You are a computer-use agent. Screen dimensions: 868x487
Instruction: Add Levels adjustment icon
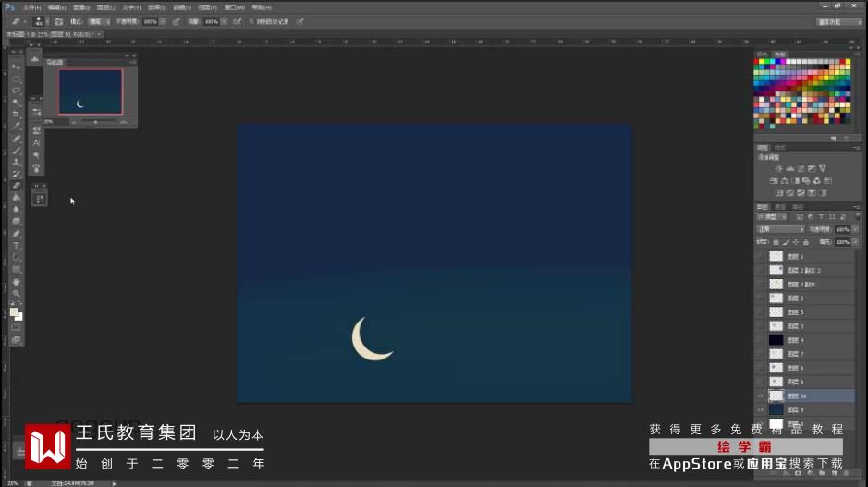[x=790, y=168]
